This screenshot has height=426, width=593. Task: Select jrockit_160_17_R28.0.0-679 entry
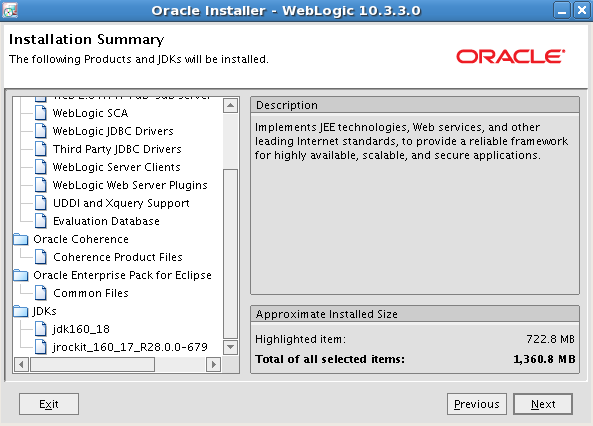pyautogui.click(x=130, y=347)
